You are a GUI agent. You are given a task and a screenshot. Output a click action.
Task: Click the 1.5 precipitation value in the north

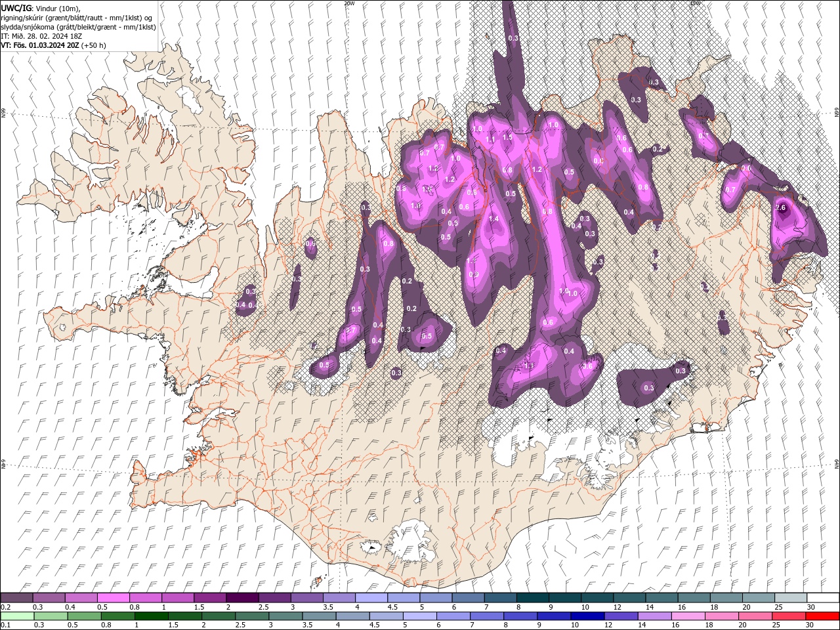(x=507, y=137)
